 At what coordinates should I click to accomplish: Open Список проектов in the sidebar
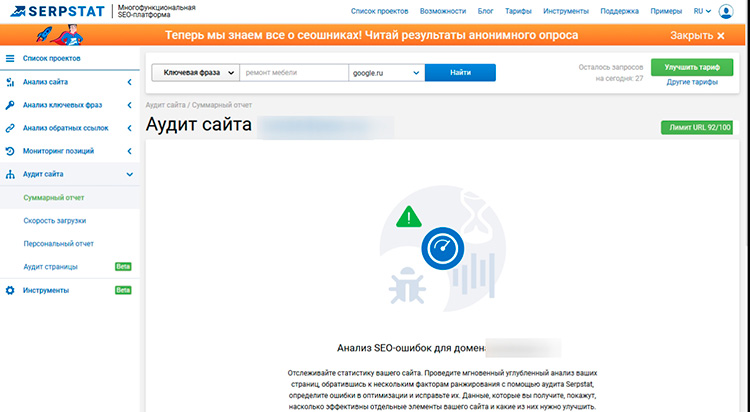click(x=52, y=58)
